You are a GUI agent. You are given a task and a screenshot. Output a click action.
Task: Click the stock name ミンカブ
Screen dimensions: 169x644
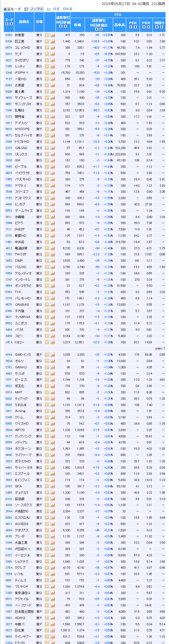coord(20,204)
